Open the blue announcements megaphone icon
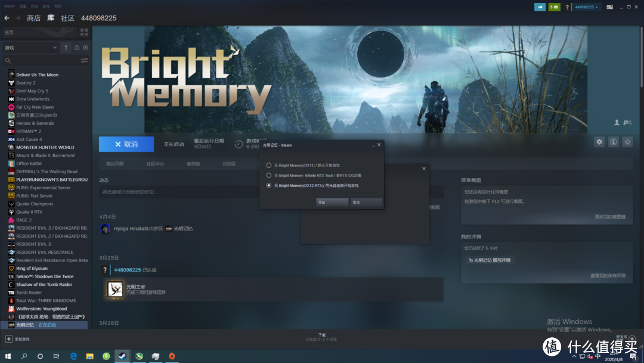 click(x=540, y=7)
